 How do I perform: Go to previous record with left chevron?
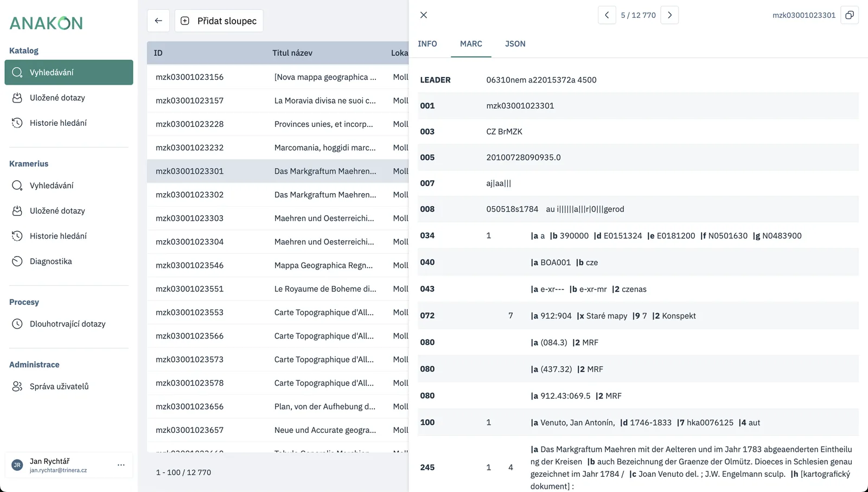[x=607, y=15]
